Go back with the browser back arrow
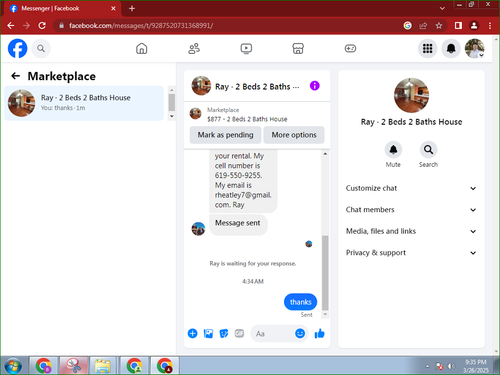 click(x=11, y=26)
